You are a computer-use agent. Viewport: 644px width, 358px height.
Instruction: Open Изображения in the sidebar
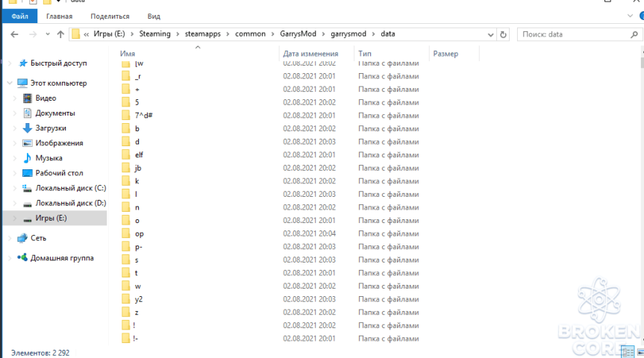pos(59,143)
